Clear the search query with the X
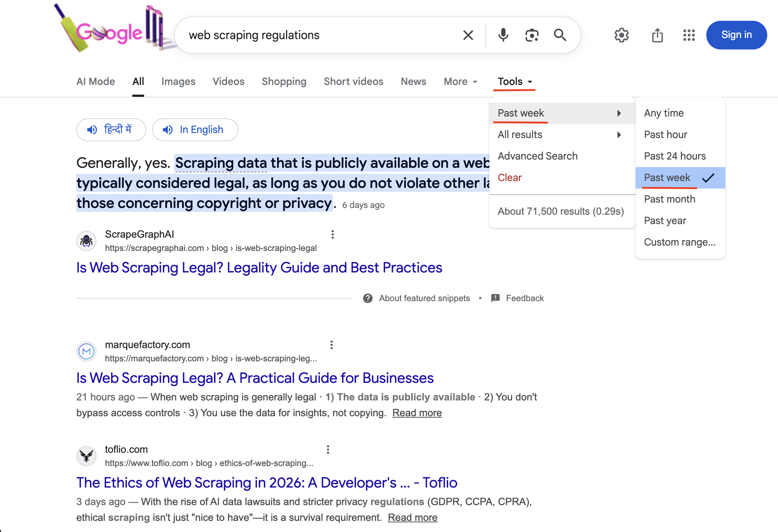The image size is (778, 532). (468, 35)
